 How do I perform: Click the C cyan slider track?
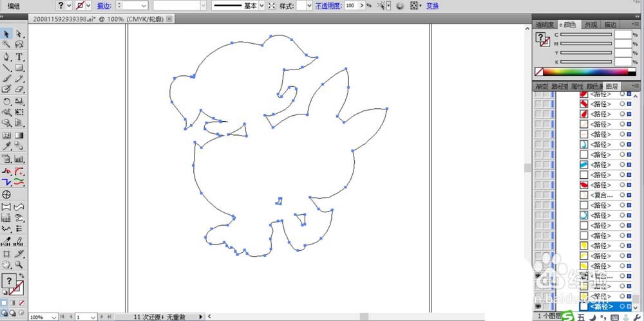[x=586, y=35]
